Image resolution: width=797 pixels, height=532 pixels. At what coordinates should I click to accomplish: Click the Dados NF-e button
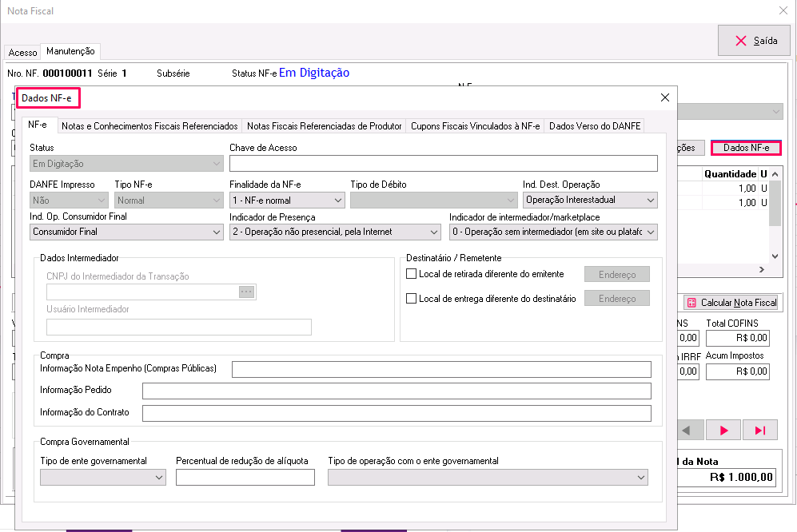(x=745, y=148)
